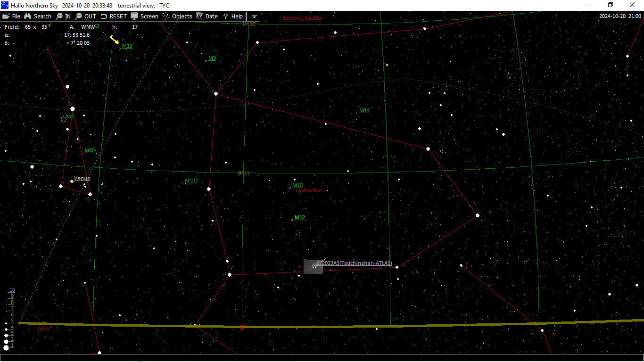Image resolution: width=644 pixels, height=362 pixels.
Task: Click the date and time 2024-10-20 21:00
Action: (x=620, y=16)
